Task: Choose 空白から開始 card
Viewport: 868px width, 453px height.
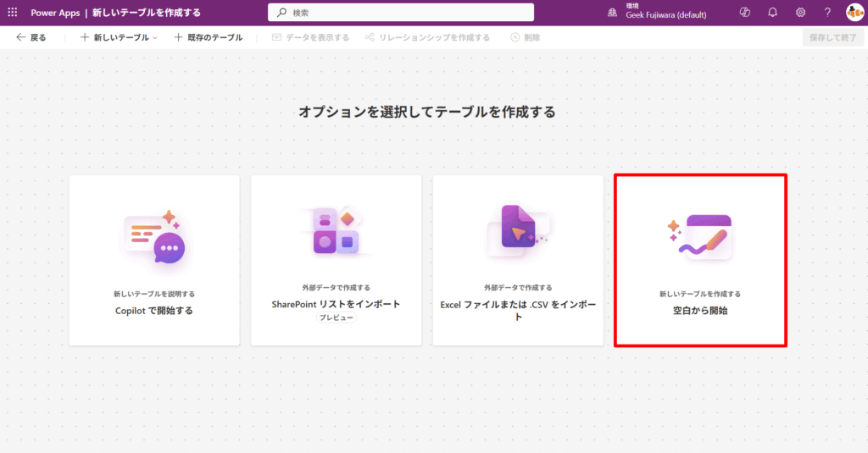Action: (x=700, y=261)
